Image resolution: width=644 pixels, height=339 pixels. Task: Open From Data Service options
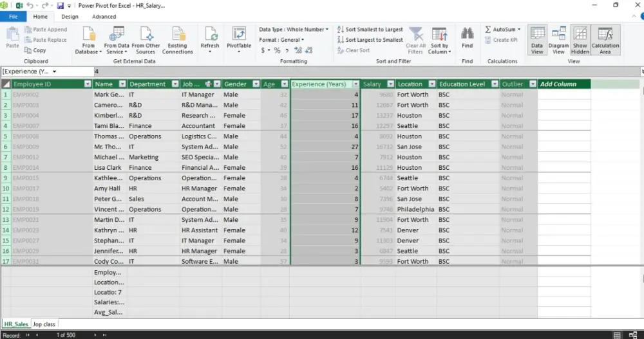tap(116, 41)
